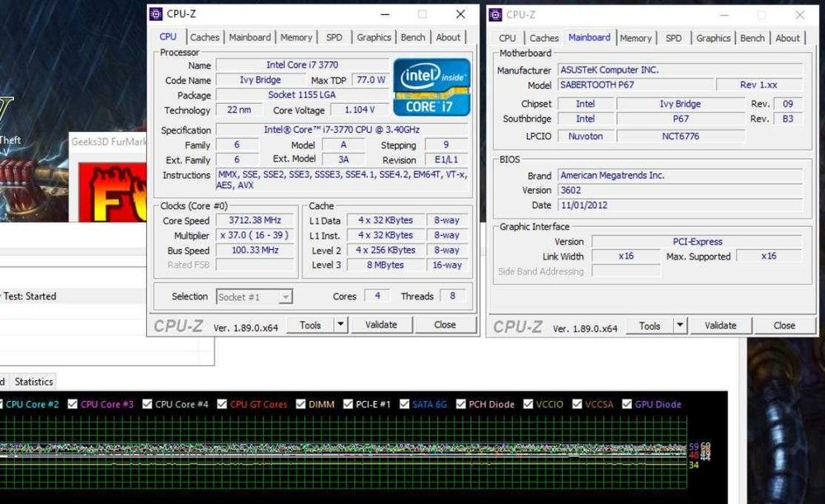Image resolution: width=825 pixels, height=504 pixels.
Task: Toggle the CPU Core #4 checkbox
Action: [148, 404]
